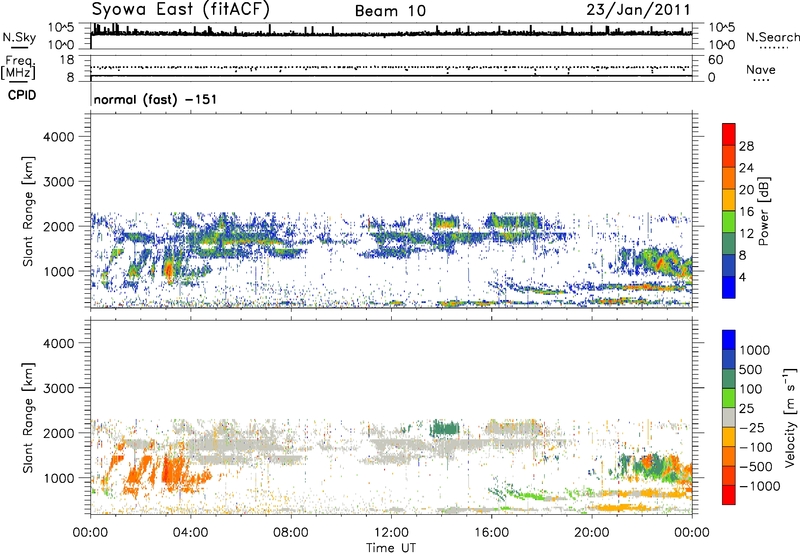Viewport: 800px width, 554px height.
Task: Click the 'N.Sky' legend label
Action: tap(19, 37)
